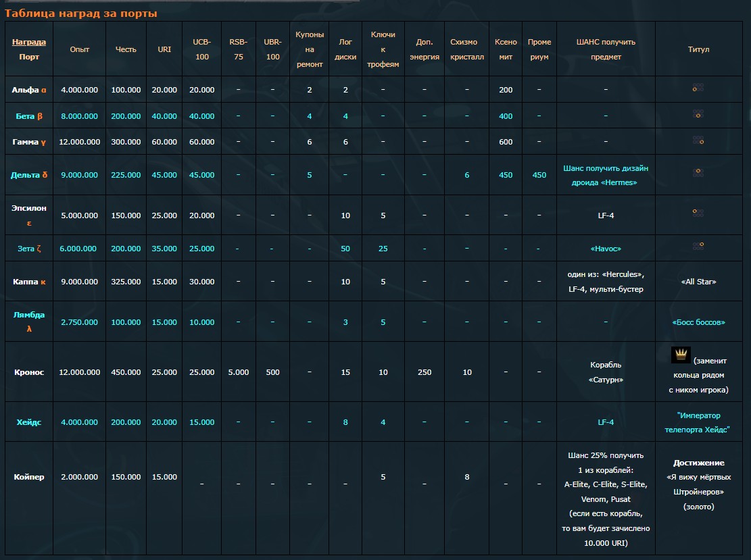This screenshot has height=560, width=751.
Task: Click the "Ключи к трофеям" column header
Action: [x=383, y=49]
